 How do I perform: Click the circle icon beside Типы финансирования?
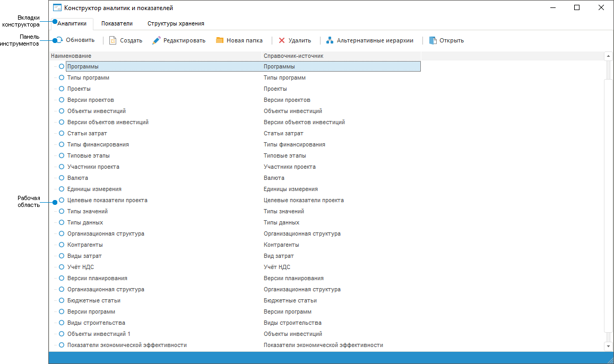coord(62,144)
